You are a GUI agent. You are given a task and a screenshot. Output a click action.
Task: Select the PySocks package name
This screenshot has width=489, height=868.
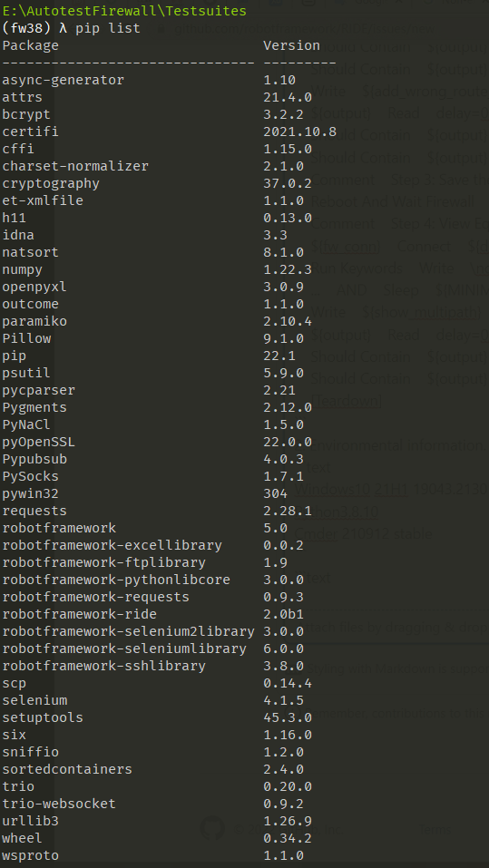(31, 476)
